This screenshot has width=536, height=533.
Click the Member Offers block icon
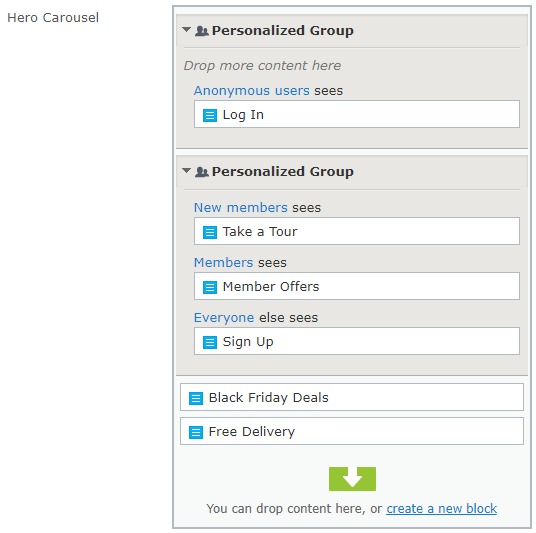210,287
